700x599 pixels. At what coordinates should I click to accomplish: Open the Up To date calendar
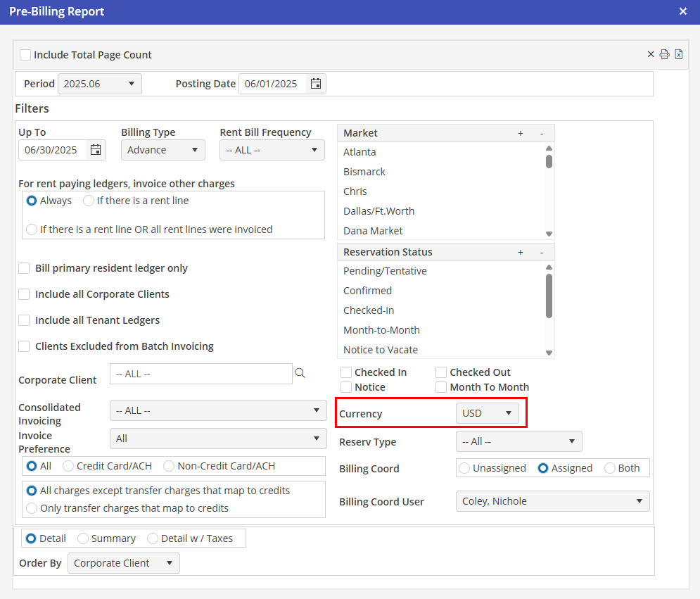96,150
